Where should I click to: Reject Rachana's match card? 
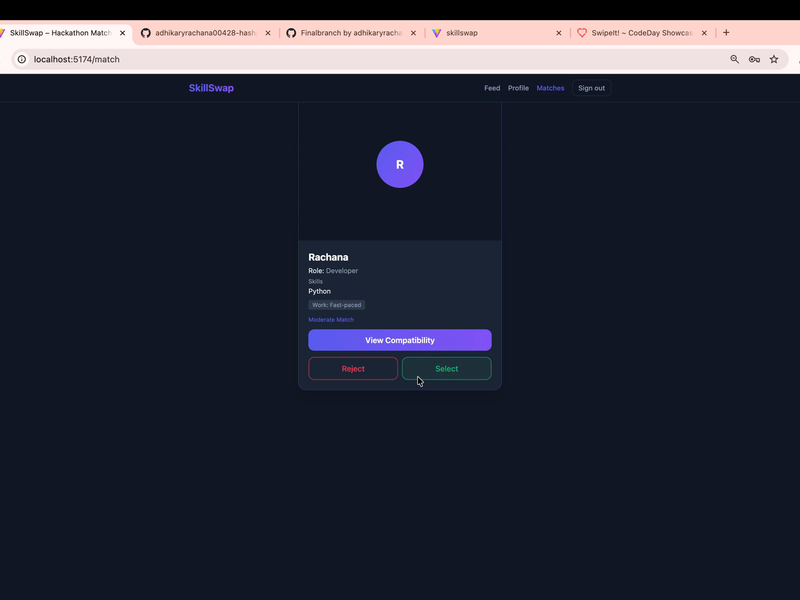coord(353,369)
